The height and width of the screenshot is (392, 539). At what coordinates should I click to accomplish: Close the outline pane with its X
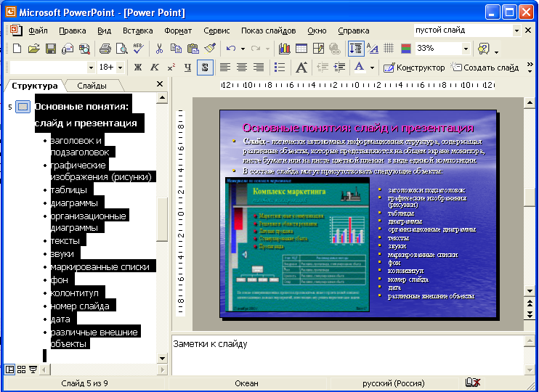click(x=160, y=83)
